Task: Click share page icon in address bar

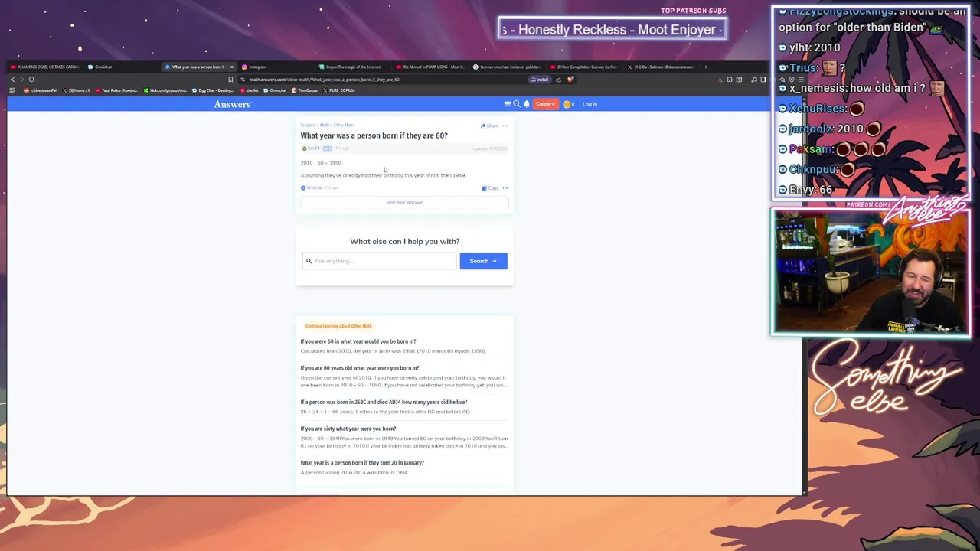Action: click(559, 80)
